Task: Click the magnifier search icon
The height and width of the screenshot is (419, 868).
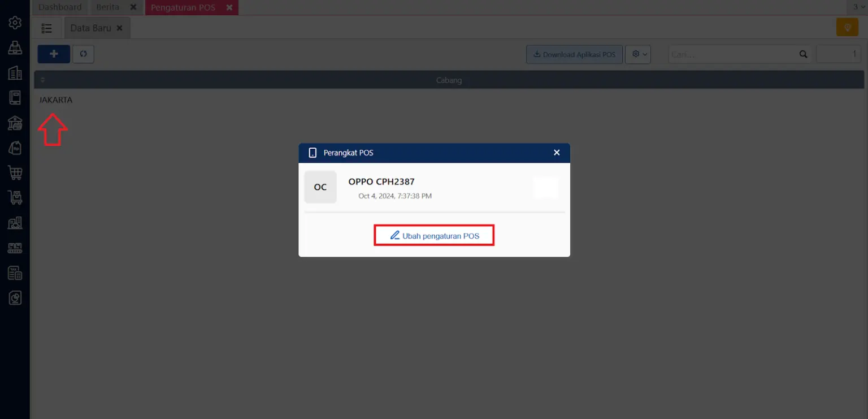Action: pyautogui.click(x=803, y=54)
